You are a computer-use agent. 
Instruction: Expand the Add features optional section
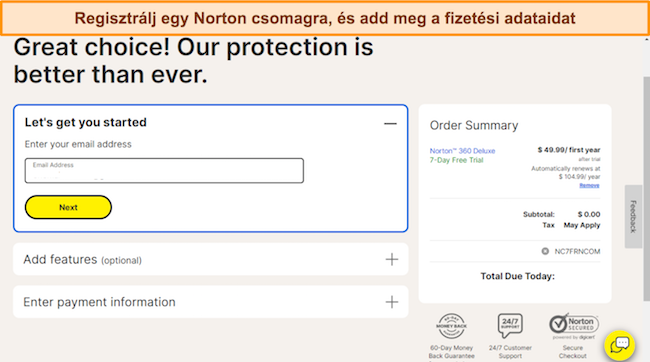click(x=392, y=260)
